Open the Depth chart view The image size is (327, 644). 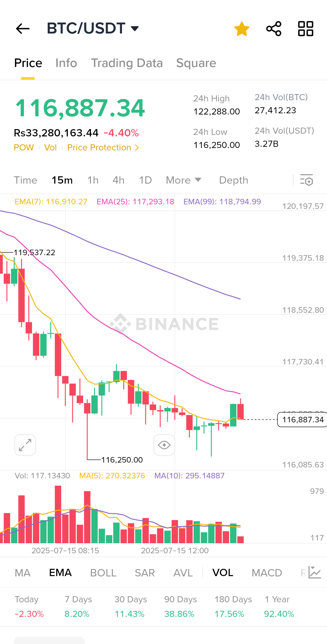point(234,180)
